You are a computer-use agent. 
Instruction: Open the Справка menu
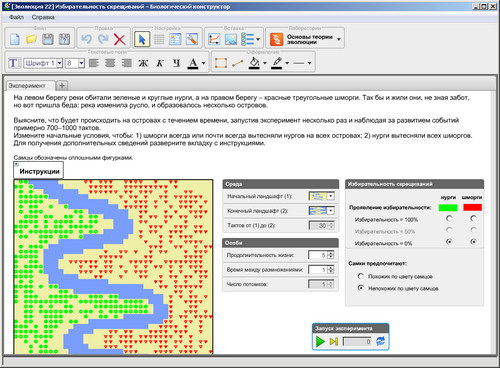(43, 17)
